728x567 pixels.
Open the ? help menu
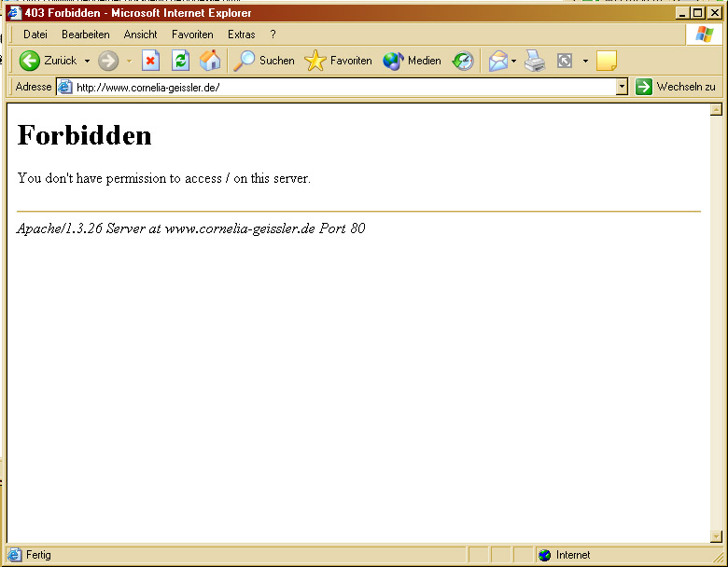273,35
